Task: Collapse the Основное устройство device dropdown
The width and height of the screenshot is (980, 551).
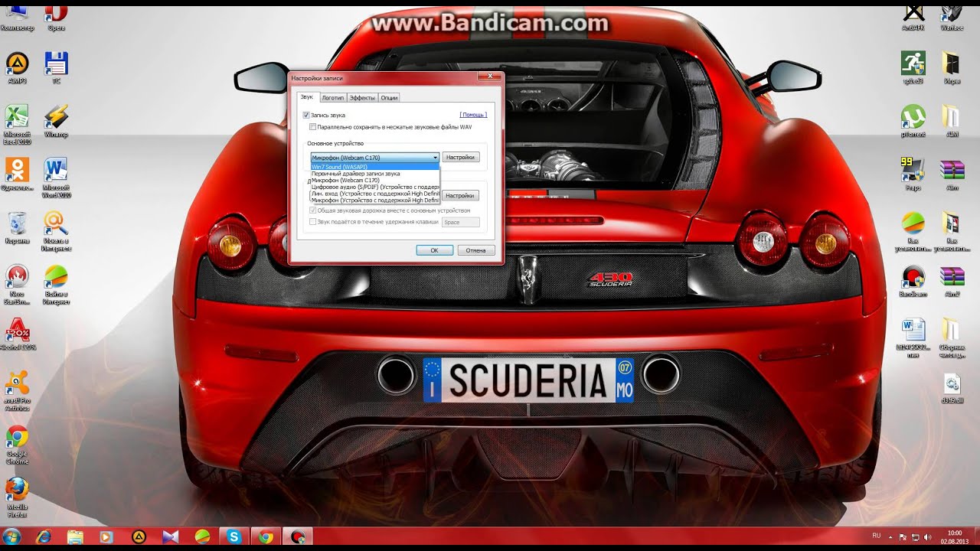Action: (x=374, y=158)
